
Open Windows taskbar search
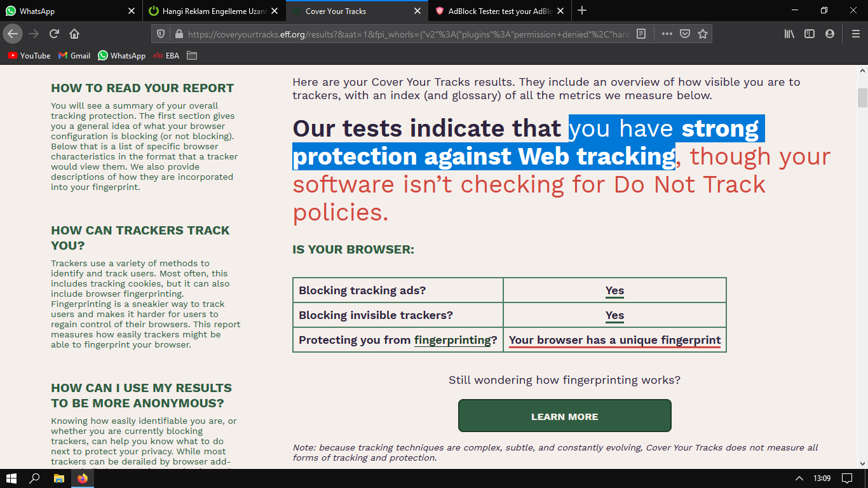(35, 478)
